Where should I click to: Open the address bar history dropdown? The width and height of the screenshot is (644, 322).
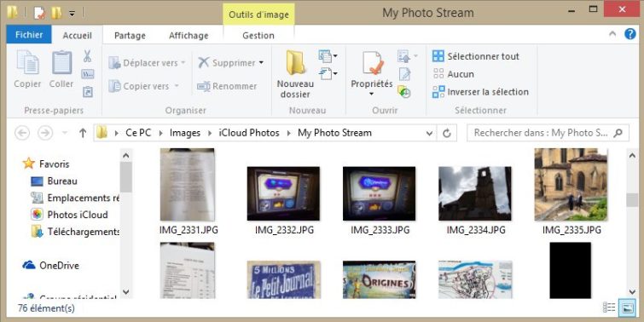pos(430,133)
